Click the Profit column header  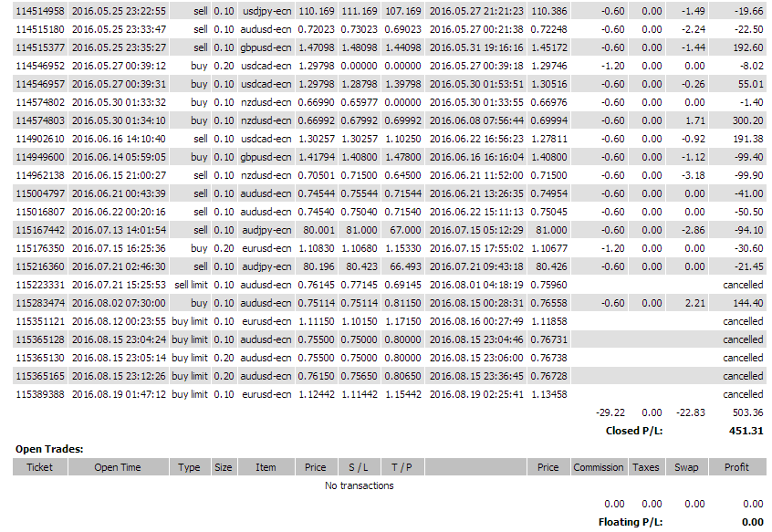(737, 467)
